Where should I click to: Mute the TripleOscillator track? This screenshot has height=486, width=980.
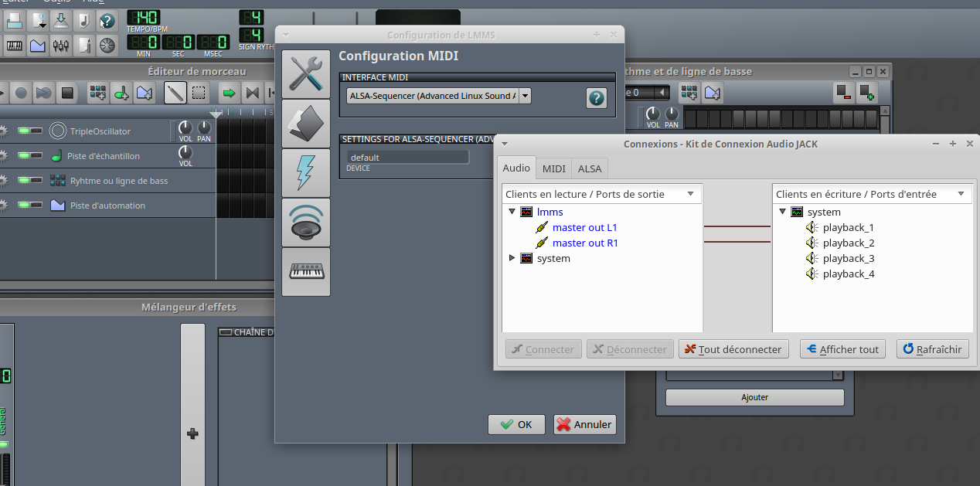pos(24,131)
